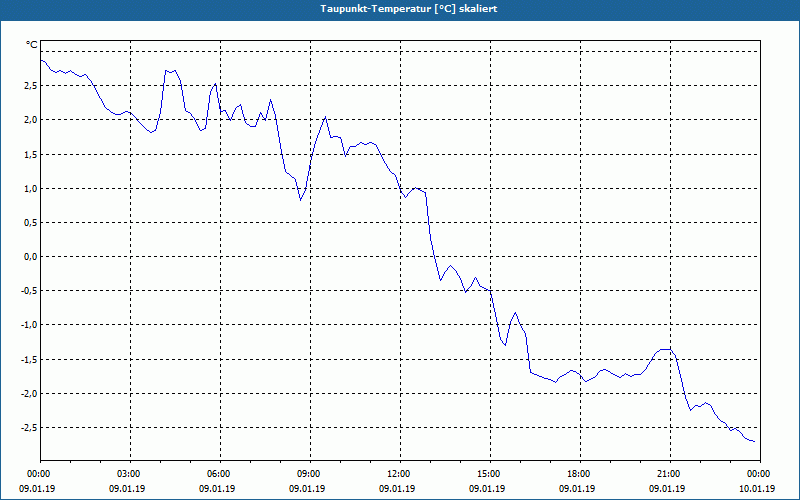Select the -1,0 y-axis label
Viewport: 800px width, 500px height.
tap(29, 325)
